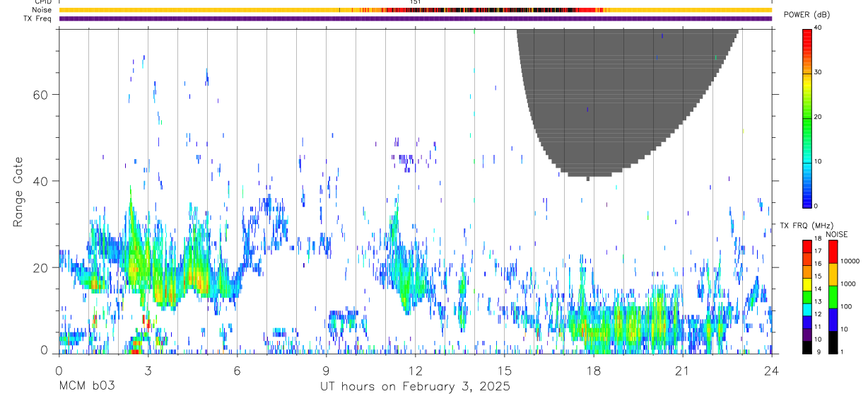
Task: Click the 60 tick on Range Gate axis
Action: pyautogui.click(x=41, y=95)
